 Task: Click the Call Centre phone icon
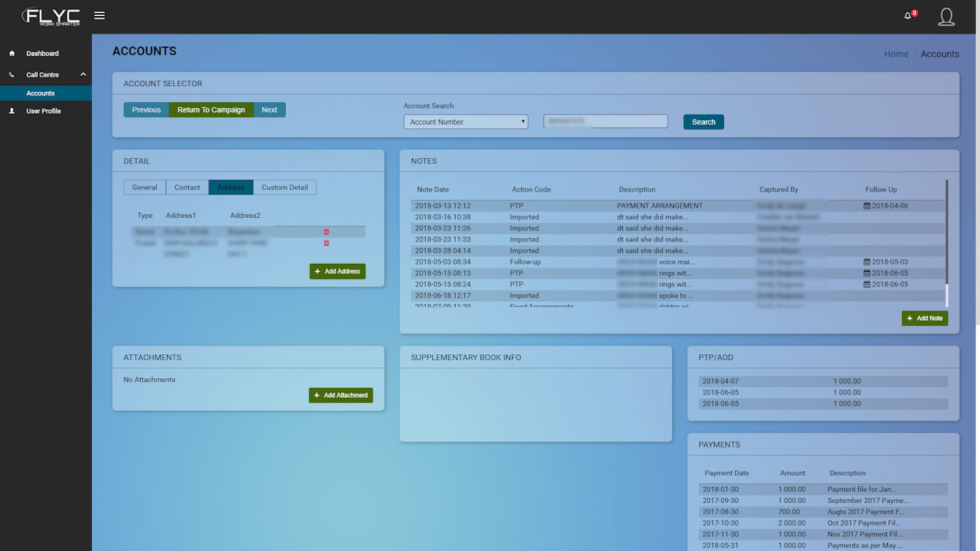(12, 75)
